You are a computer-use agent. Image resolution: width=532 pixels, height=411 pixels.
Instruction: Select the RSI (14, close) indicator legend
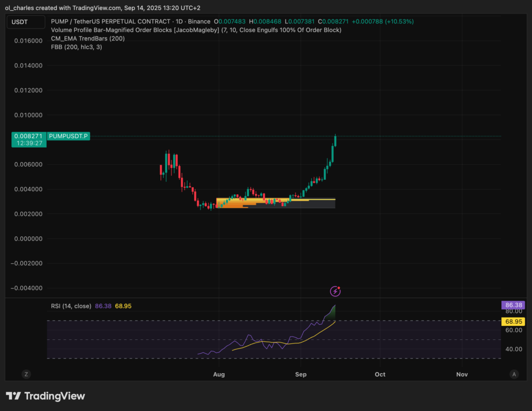[71, 306]
